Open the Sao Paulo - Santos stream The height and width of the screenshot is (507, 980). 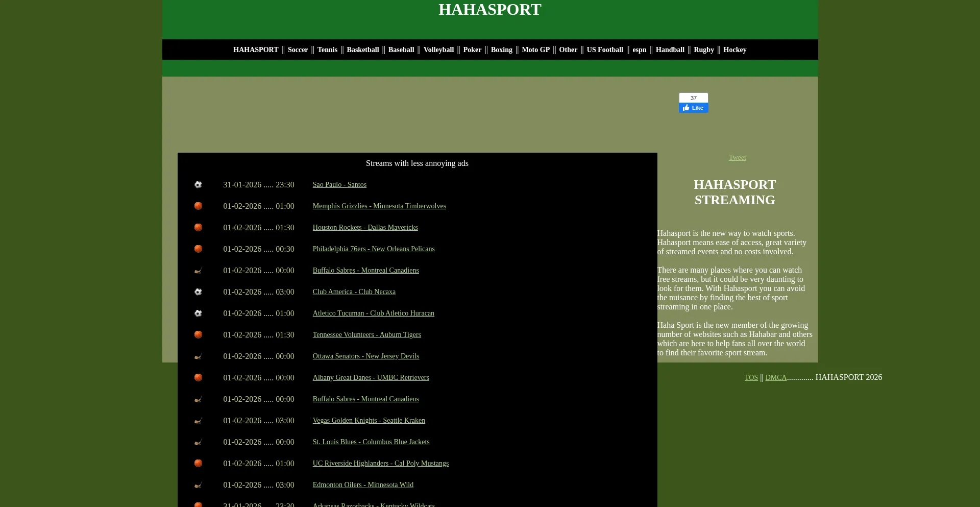pyautogui.click(x=339, y=185)
